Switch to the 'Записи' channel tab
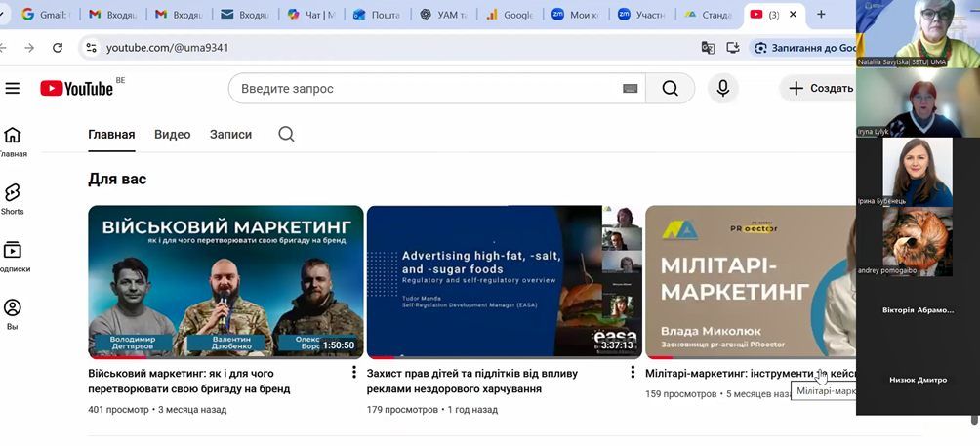The image size is (980, 446). 230,135
